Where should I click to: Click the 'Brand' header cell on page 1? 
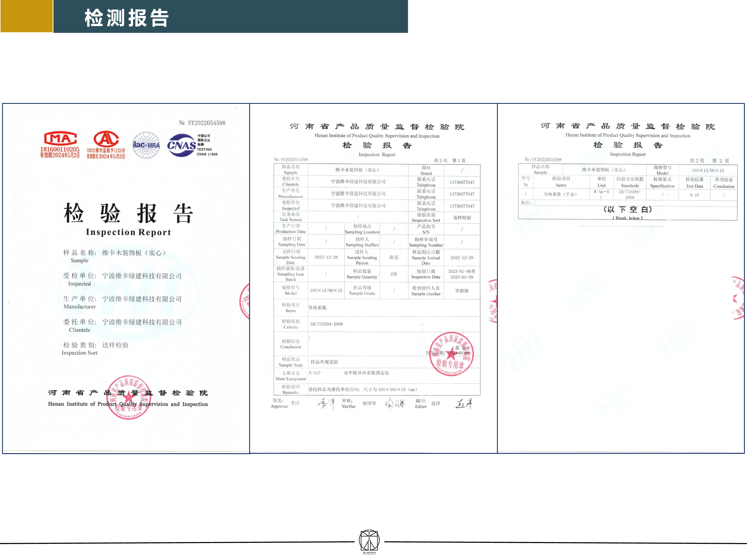(426, 170)
